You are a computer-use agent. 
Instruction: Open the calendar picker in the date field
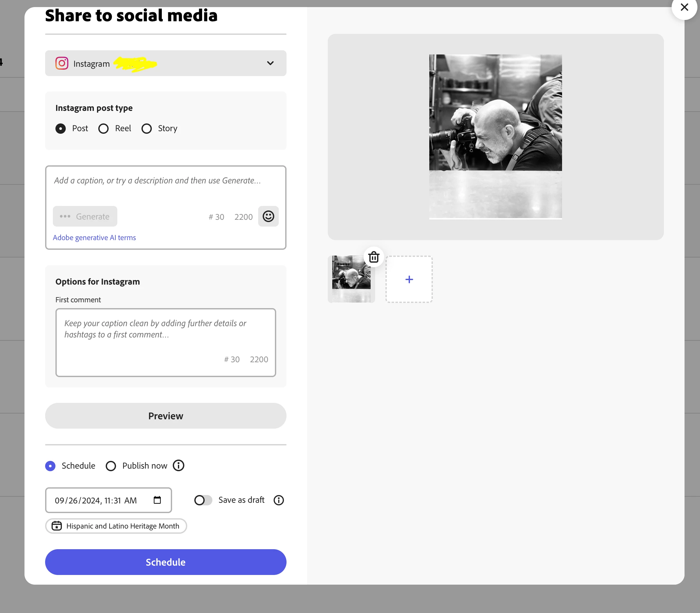(x=157, y=500)
